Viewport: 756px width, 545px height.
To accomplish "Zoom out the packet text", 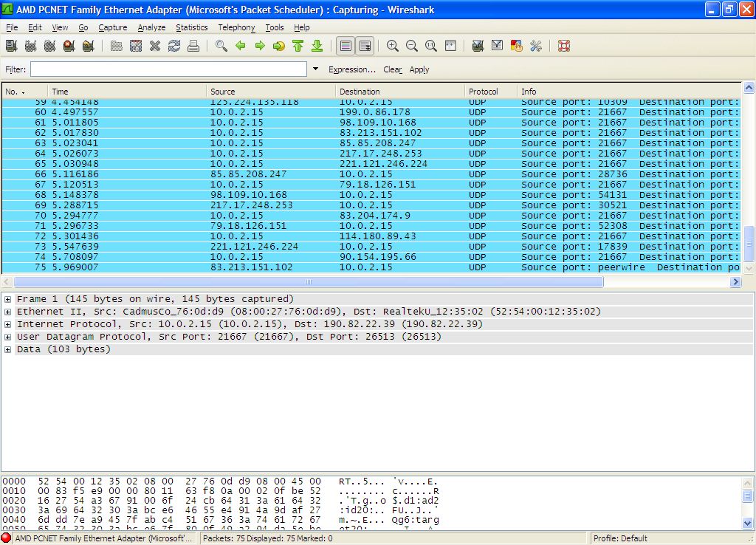I will (412, 46).
